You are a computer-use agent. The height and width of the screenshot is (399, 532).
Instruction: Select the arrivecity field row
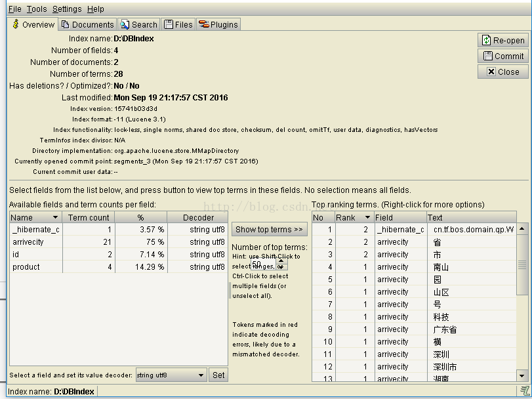tap(119, 242)
